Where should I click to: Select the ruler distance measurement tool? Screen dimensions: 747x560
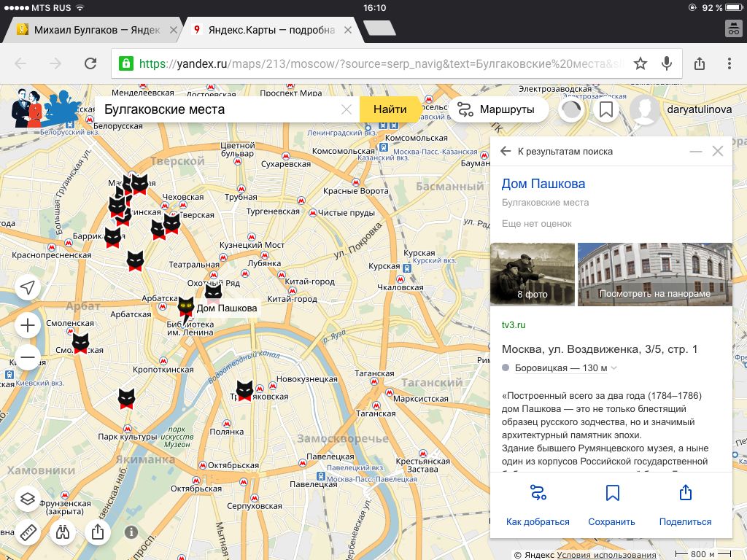pyautogui.click(x=28, y=532)
